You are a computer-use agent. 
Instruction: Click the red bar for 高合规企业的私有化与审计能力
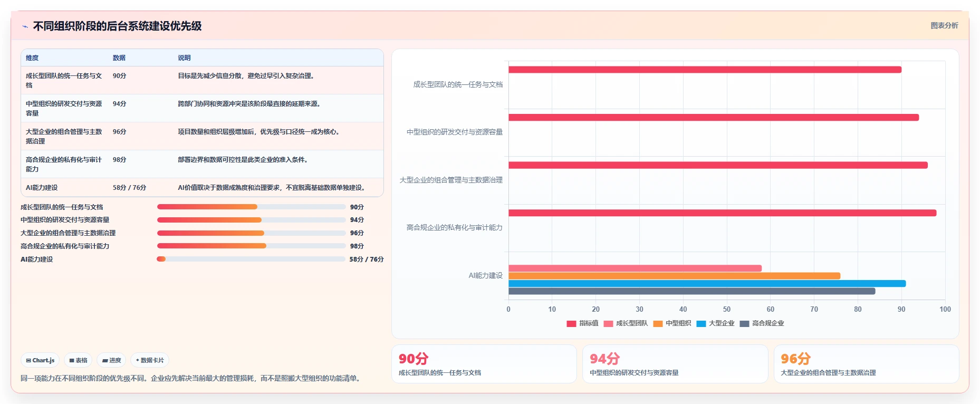722,213
